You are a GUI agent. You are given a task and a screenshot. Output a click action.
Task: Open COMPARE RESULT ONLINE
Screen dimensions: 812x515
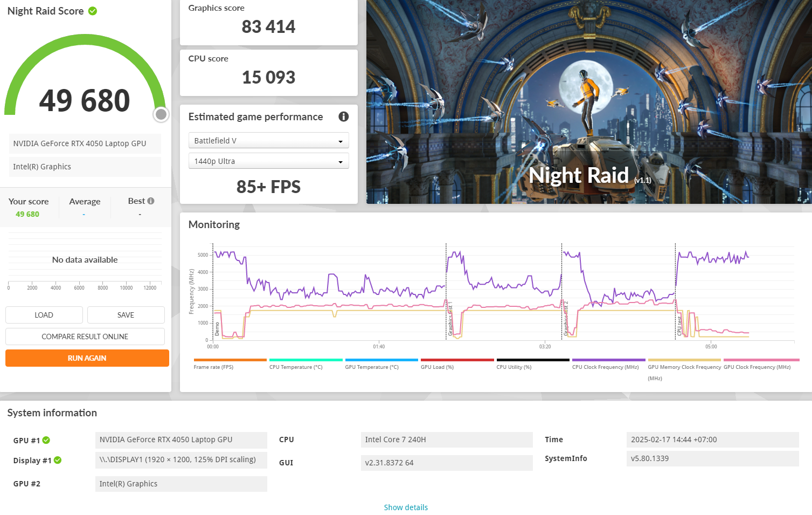(x=85, y=336)
